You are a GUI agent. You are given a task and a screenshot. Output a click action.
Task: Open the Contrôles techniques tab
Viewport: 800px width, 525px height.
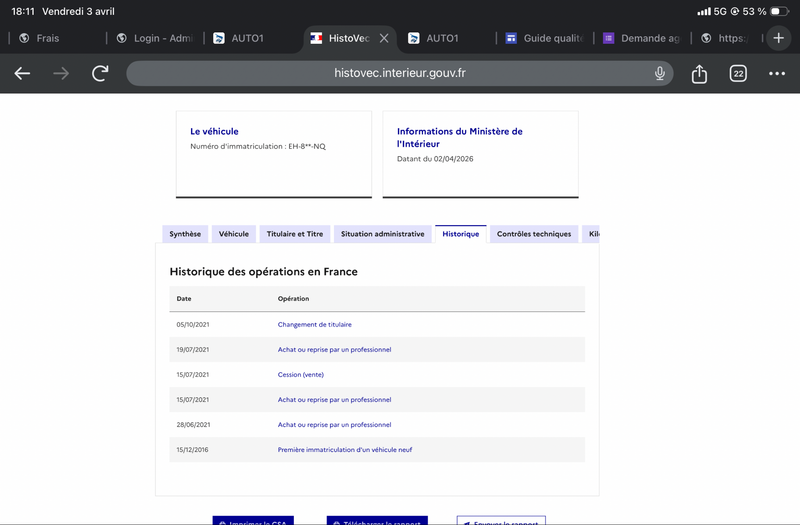pos(534,234)
